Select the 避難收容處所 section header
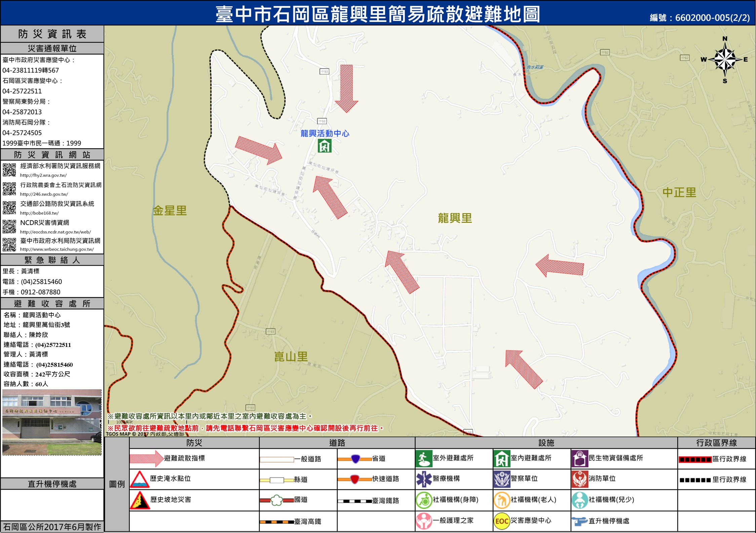 52,304
